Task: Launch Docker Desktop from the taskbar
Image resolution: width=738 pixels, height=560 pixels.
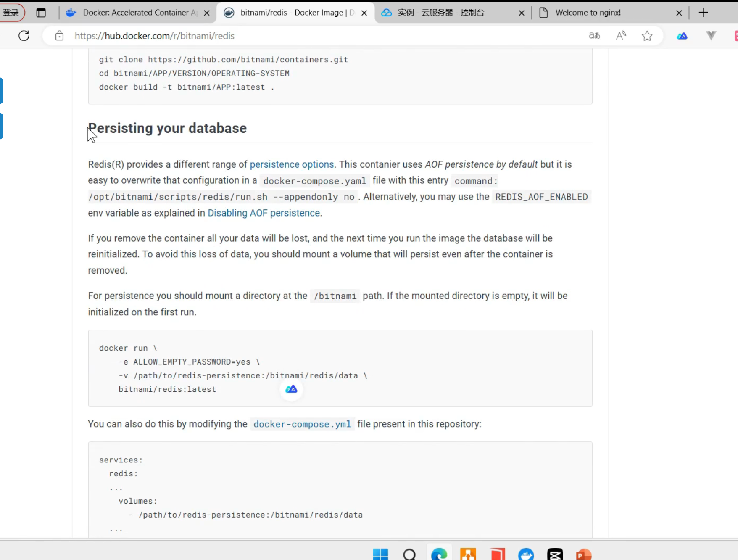Action: click(526, 554)
